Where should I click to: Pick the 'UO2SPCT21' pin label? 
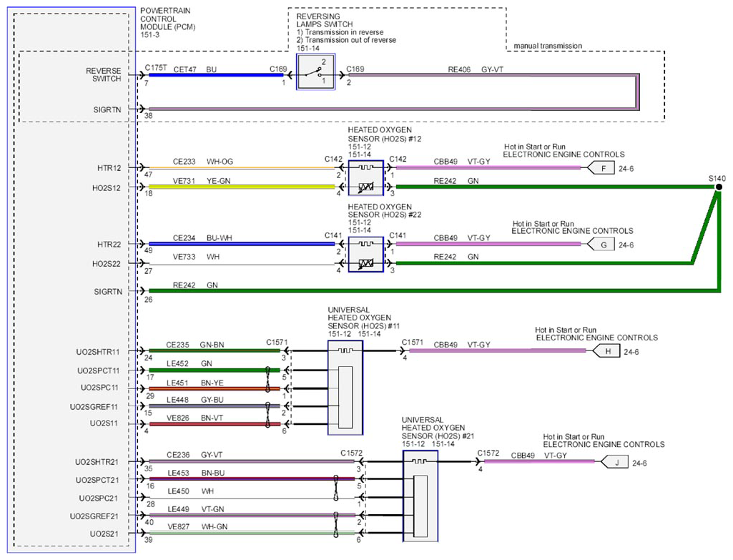(x=97, y=480)
